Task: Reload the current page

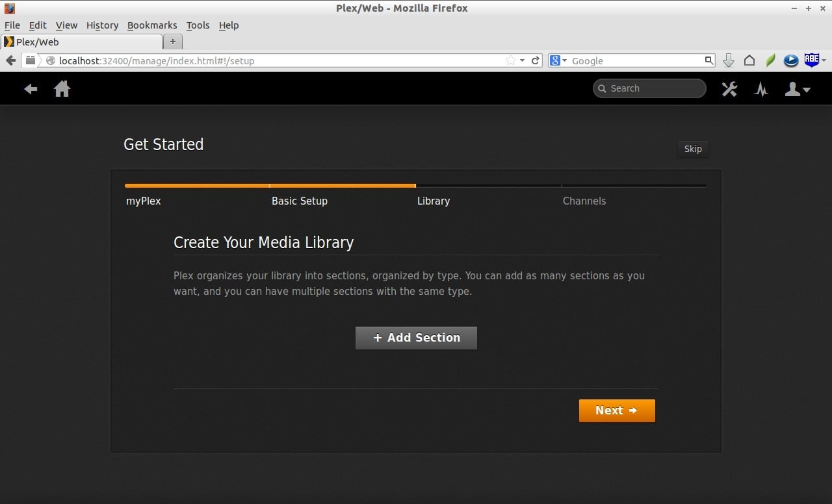Action: (x=536, y=60)
